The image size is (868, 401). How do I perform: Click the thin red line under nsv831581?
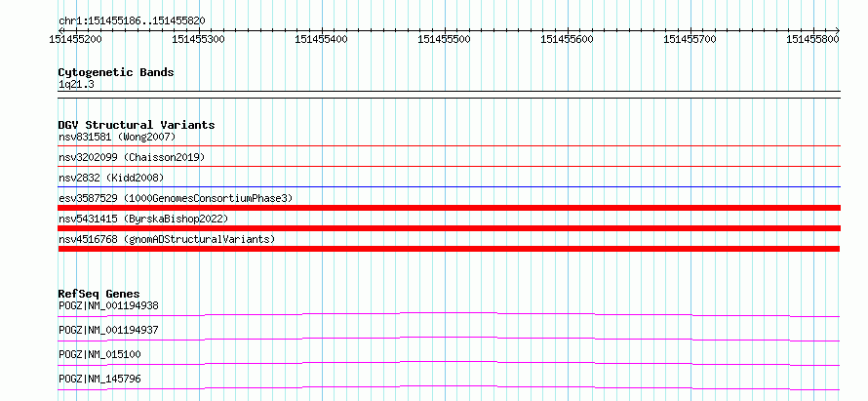tap(449, 146)
